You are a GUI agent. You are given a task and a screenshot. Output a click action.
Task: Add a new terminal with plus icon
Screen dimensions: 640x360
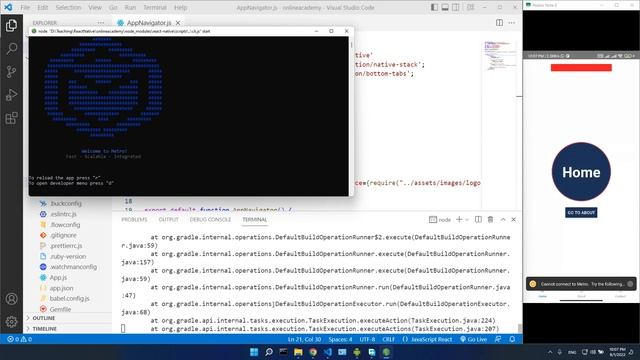pyautogui.click(x=459, y=220)
